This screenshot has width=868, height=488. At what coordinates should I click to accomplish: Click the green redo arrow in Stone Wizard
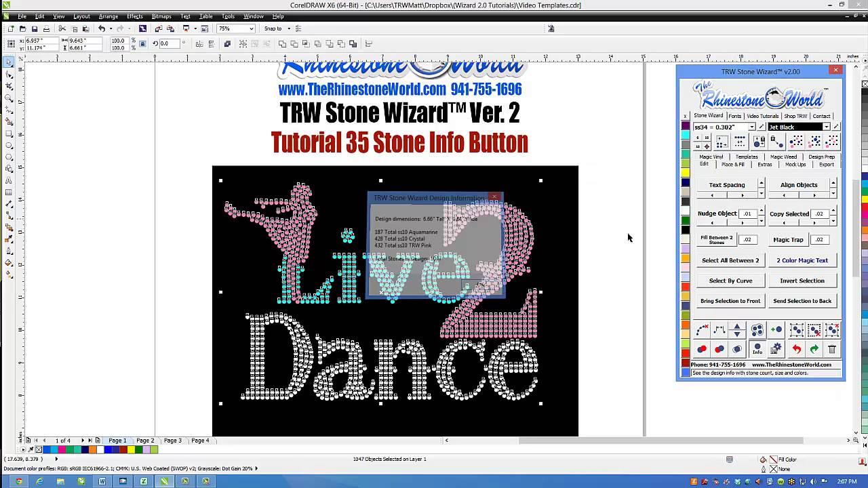[x=814, y=349]
